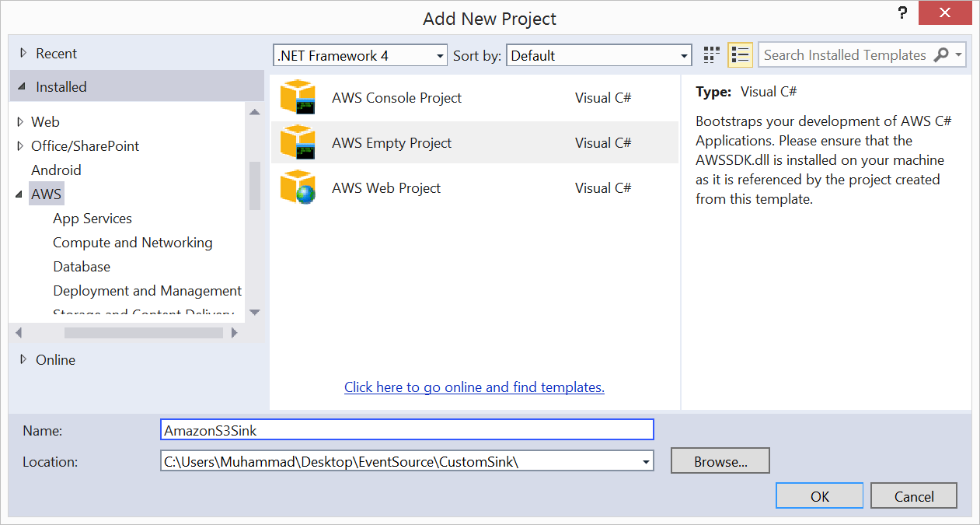Click Visual C# in AWS Web Project row

(x=603, y=188)
